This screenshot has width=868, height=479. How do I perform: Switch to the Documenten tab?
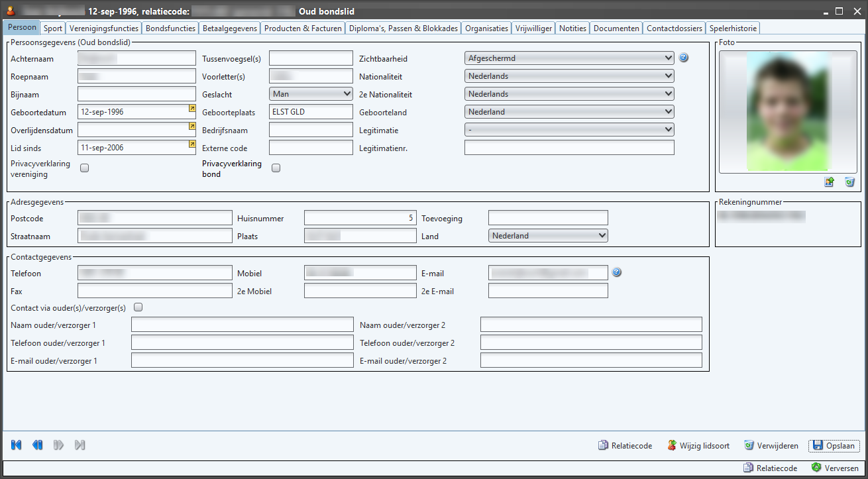pos(616,28)
